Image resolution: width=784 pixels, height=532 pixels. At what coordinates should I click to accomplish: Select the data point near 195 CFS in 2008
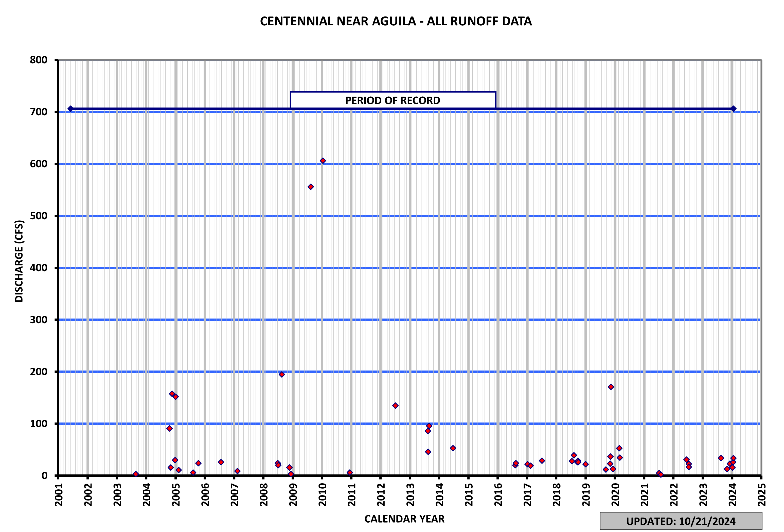pyautogui.click(x=281, y=375)
